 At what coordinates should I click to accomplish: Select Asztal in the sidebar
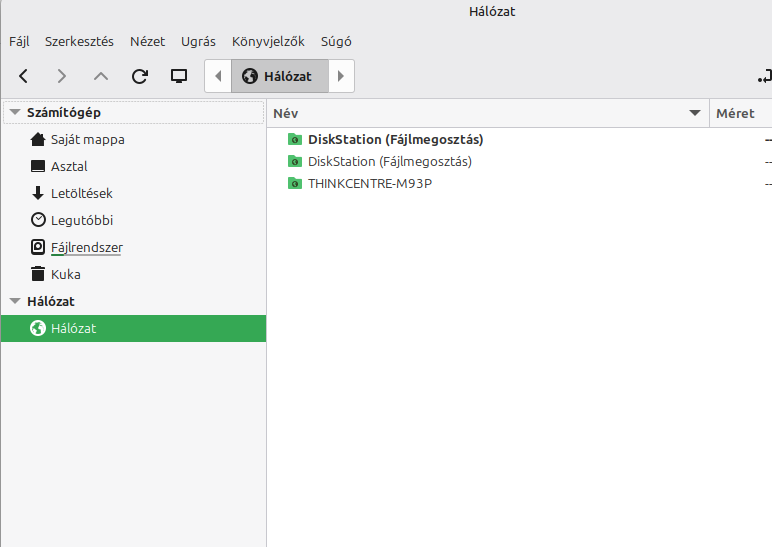click(133, 166)
